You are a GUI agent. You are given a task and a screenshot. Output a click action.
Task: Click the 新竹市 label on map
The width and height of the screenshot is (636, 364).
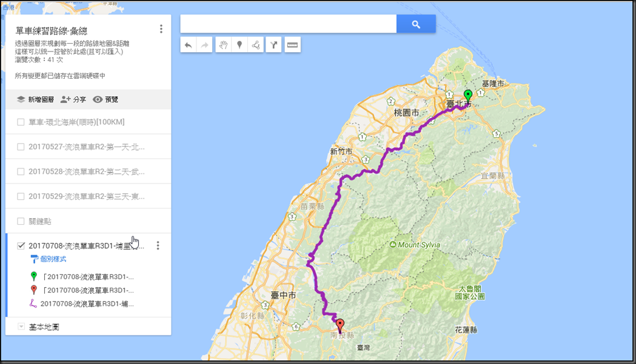[341, 151]
